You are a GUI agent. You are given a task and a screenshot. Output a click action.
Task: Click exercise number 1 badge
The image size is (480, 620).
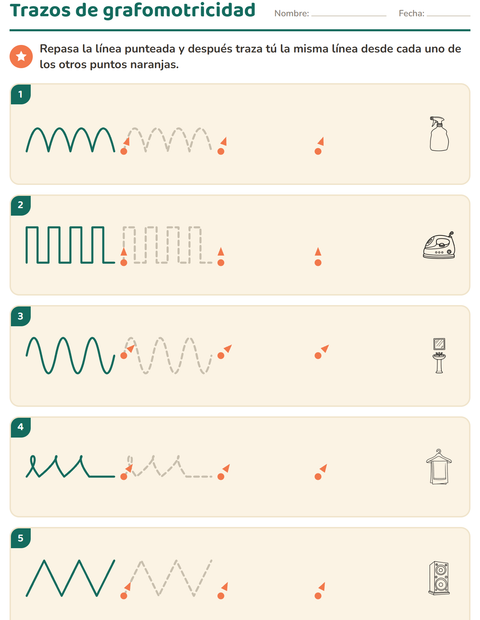tap(21, 94)
